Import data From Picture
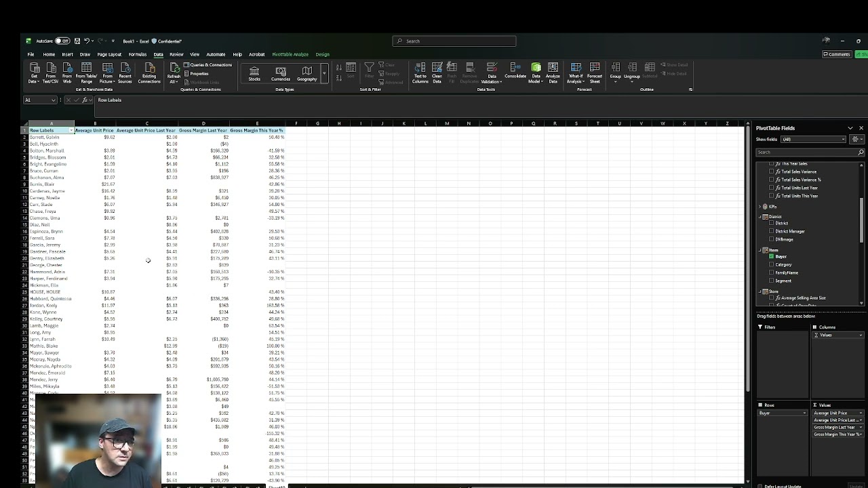Viewport: 868px width, 488px height. (107, 73)
